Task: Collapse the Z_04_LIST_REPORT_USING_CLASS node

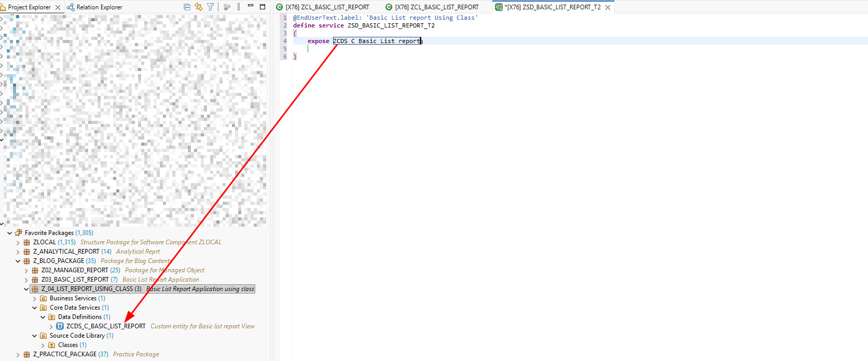Action: tap(26, 289)
